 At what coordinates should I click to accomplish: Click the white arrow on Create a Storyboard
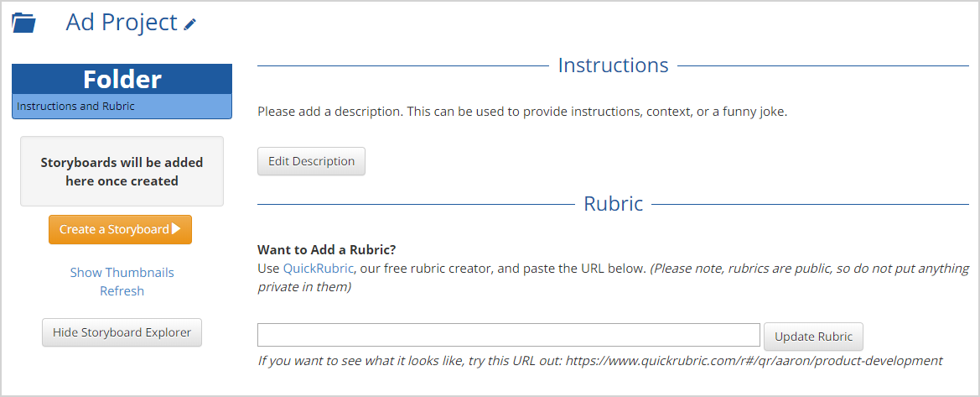pyautogui.click(x=176, y=229)
